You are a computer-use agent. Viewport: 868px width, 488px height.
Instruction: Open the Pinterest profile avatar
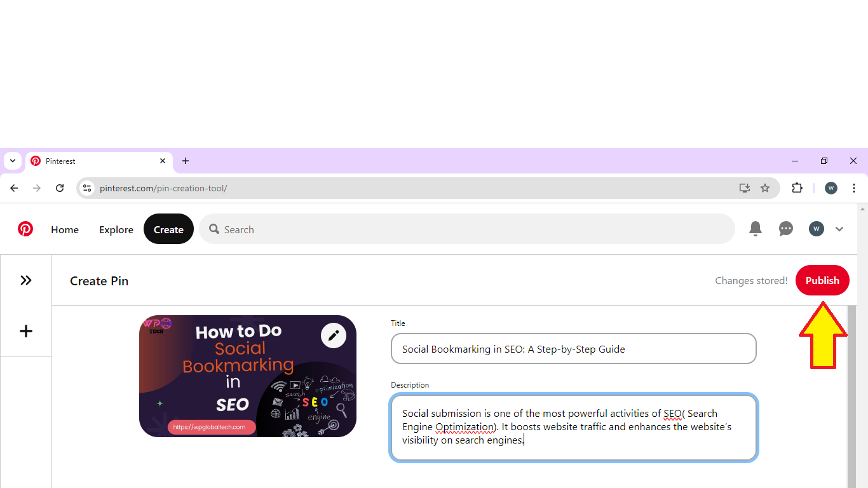tap(817, 229)
